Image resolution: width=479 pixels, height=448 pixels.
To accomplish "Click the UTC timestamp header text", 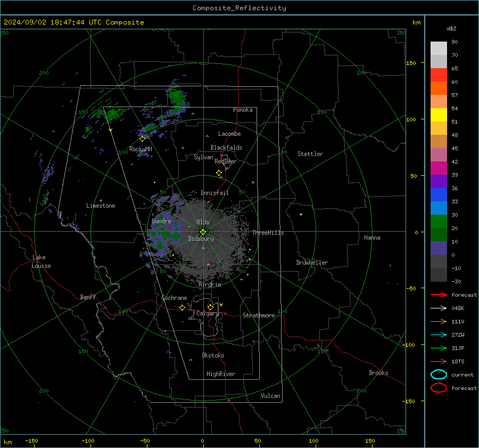I will click(x=73, y=22).
